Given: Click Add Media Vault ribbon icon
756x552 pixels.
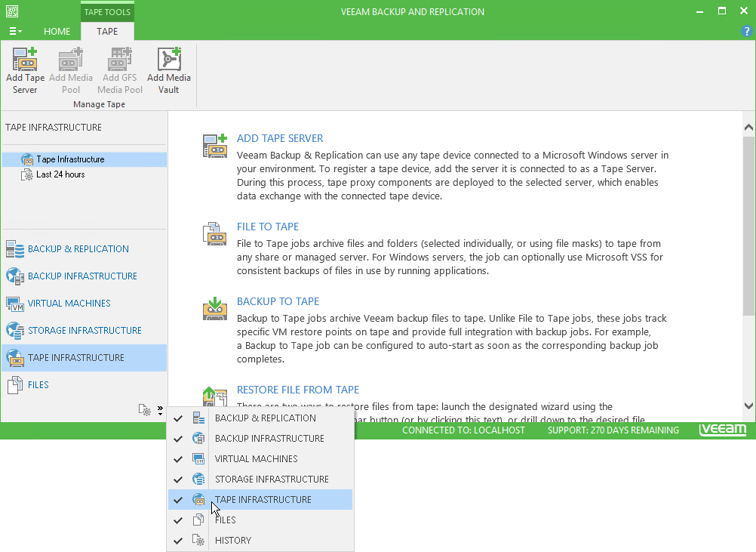Looking at the screenshot, I should [x=169, y=60].
